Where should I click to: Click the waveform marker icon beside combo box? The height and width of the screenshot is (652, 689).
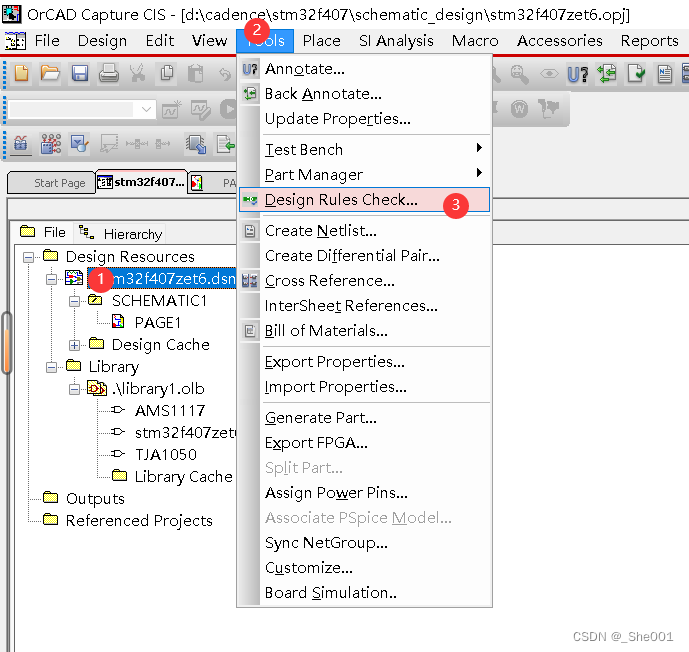pos(171,109)
